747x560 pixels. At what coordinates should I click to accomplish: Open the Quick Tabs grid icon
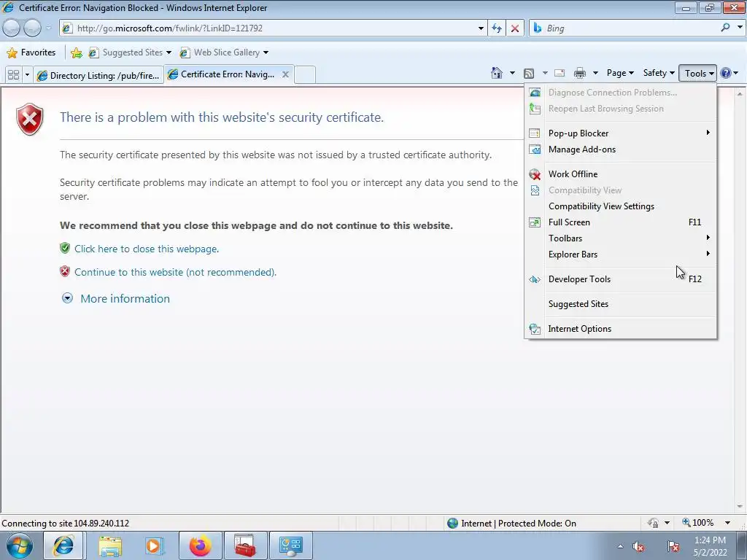click(x=13, y=75)
